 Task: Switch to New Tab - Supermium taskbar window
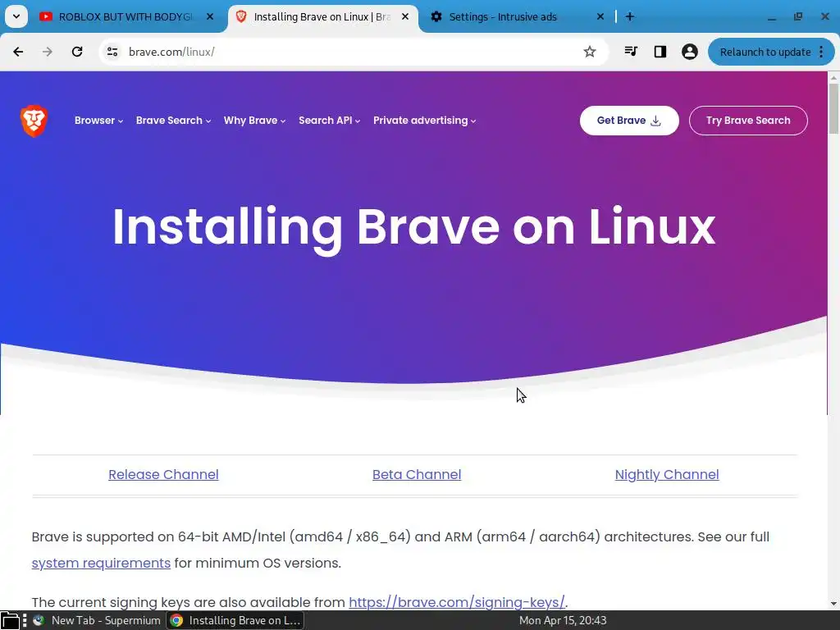click(x=97, y=620)
